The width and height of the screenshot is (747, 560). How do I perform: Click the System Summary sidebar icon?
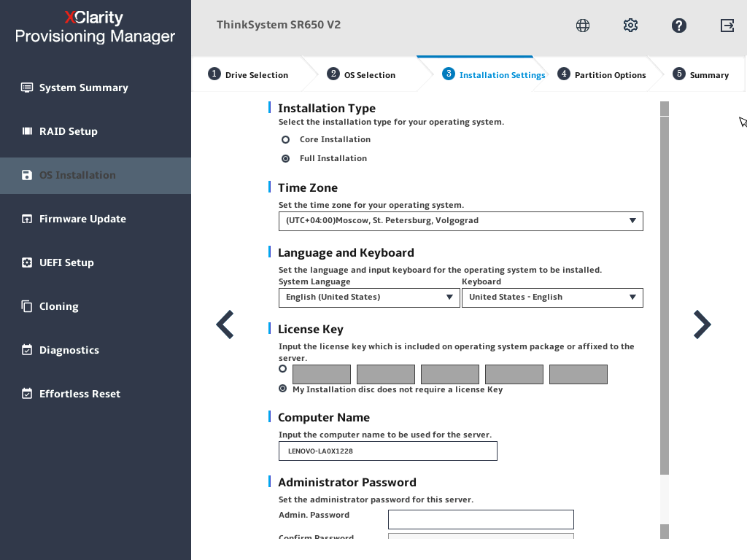point(27,87)
